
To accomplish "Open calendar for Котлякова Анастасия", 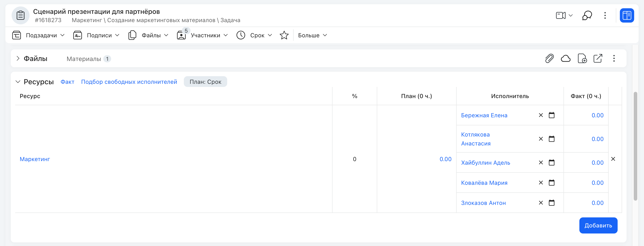I will point(551,139).
